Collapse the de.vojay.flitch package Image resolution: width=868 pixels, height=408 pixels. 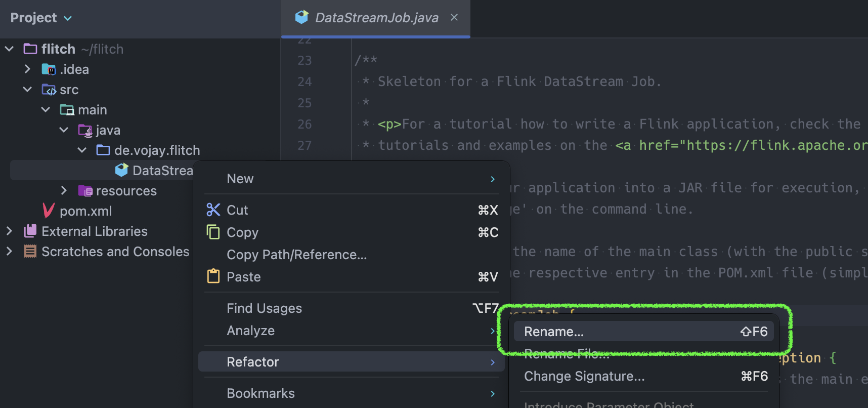point(82,150)
